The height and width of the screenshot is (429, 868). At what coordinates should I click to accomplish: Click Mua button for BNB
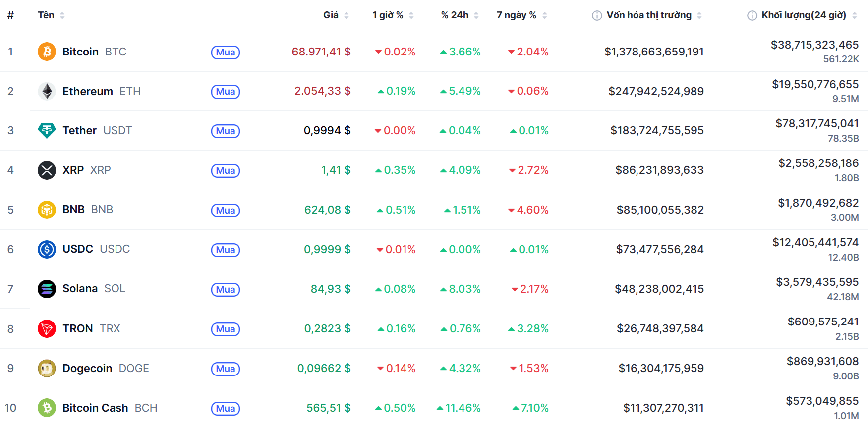[x=226, y=211]
